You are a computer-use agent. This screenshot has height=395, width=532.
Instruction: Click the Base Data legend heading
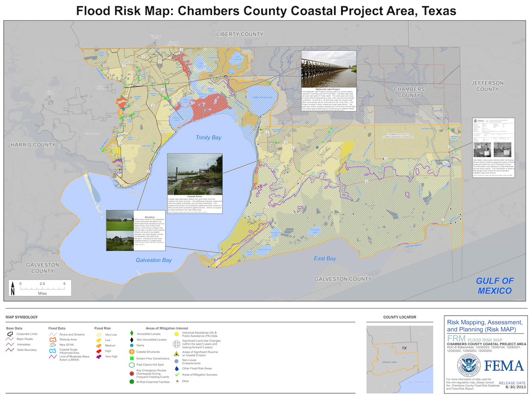click(14, 328)
